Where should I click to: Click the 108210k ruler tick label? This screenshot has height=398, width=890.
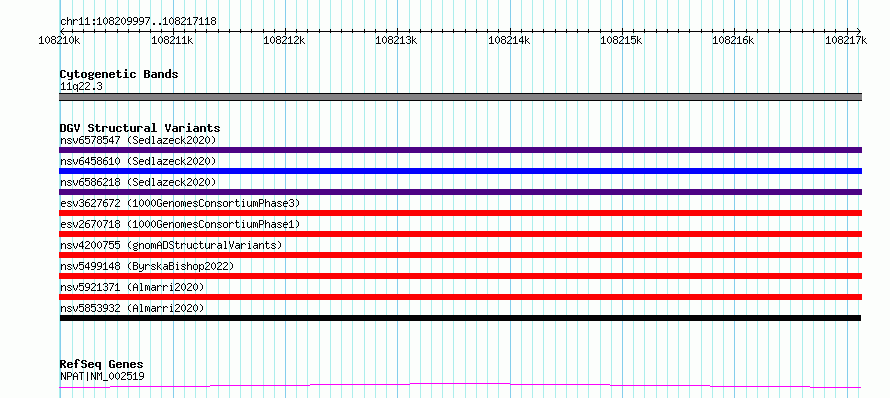[x=59, y=40]
